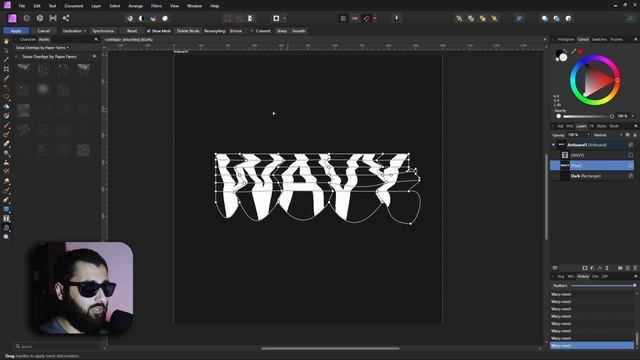Click the Smooth convert button
640x360 pixels.
tap(298, 31)
